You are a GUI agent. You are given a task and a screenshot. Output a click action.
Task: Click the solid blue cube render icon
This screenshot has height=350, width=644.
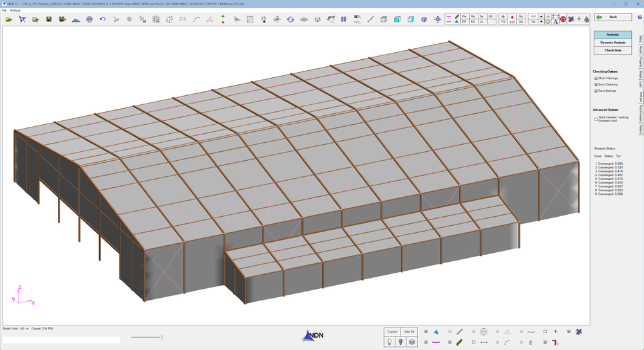tap(424, 19)
